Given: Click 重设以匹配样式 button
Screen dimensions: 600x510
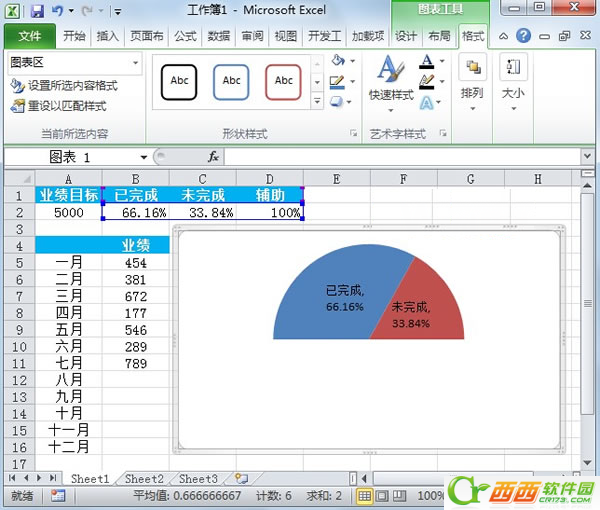Looking at the screenshot, I should [x=59, y=106].
